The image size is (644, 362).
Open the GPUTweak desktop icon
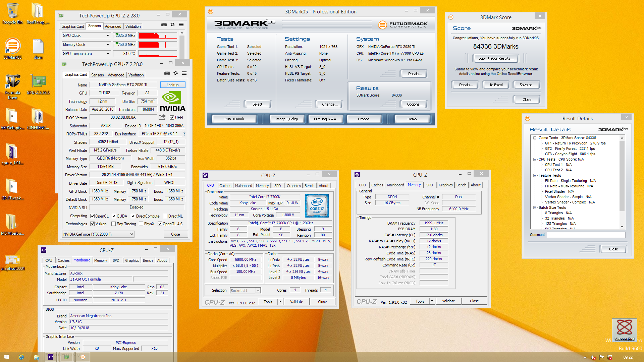tap(12, 189)
